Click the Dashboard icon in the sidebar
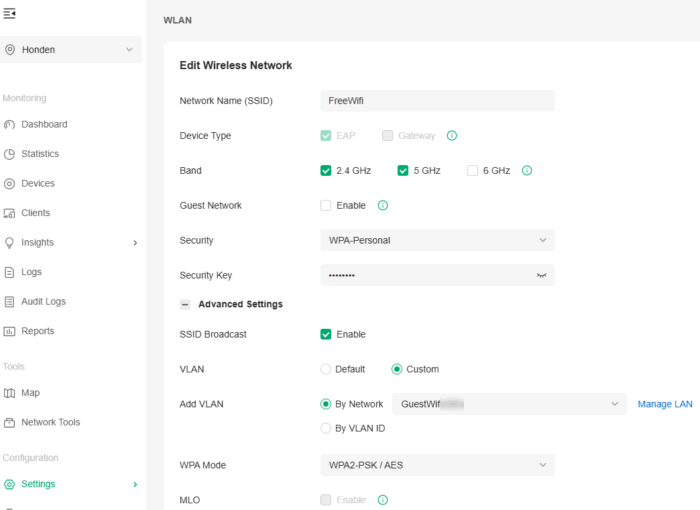The width and height of the screenshot is (700, 510). point(10,125)
